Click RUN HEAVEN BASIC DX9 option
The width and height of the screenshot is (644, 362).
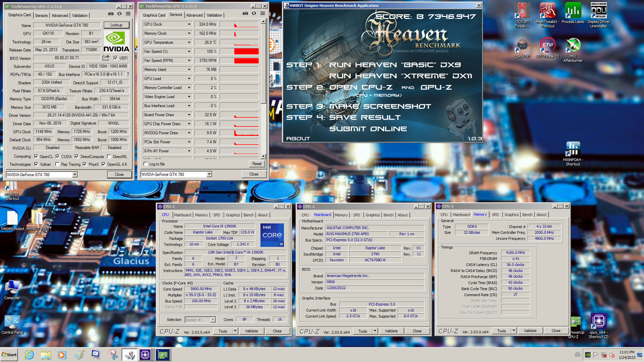click(395, 65)
